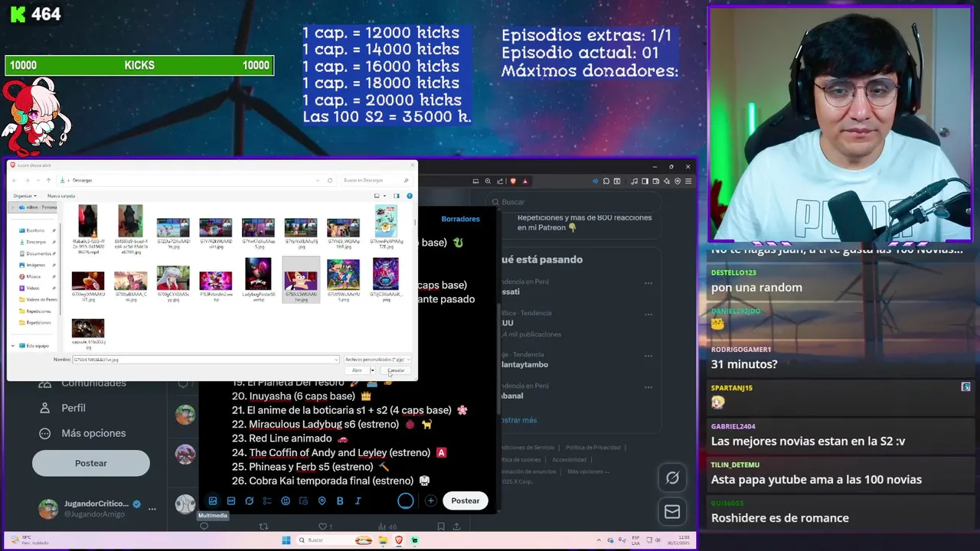Open Perfil in the X sidebar

(73, 408)
